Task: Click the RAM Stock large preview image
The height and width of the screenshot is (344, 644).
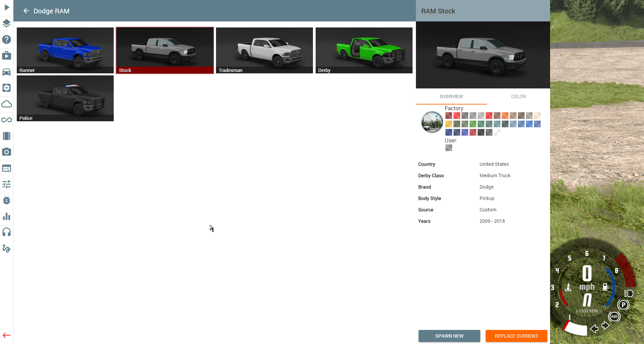Action: pyautogui.click(x=483, y=55)
